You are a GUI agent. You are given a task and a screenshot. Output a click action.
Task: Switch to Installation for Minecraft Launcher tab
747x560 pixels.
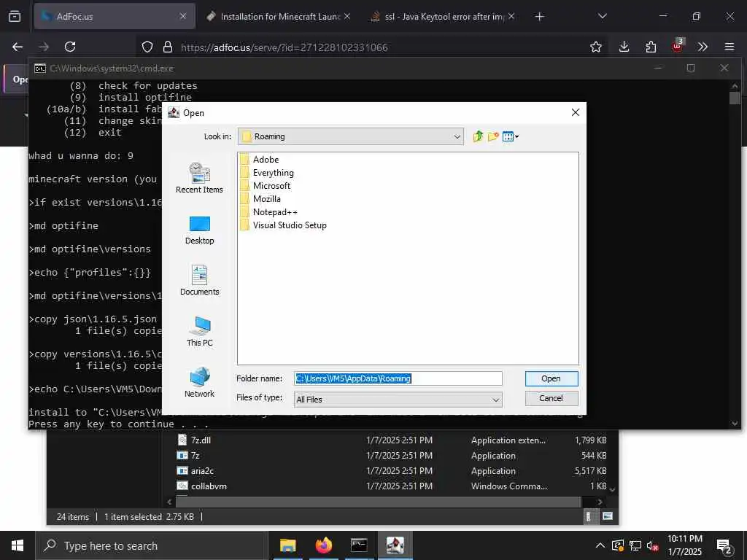pos(279,16)
